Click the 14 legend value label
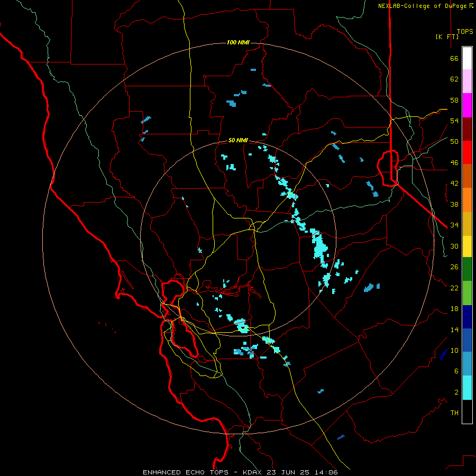 454,329
